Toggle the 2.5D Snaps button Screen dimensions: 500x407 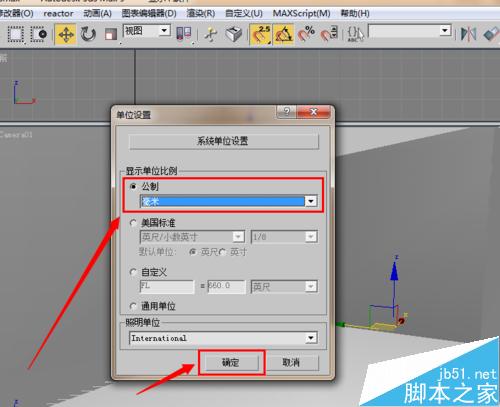click(261, 34)
